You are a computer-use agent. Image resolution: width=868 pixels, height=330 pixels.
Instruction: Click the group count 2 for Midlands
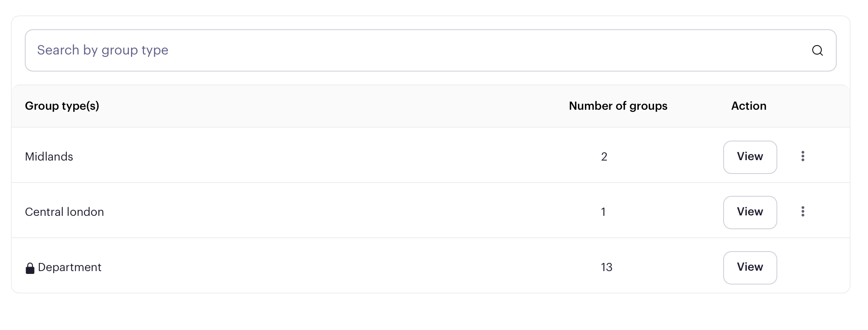[x=604, y=157]
